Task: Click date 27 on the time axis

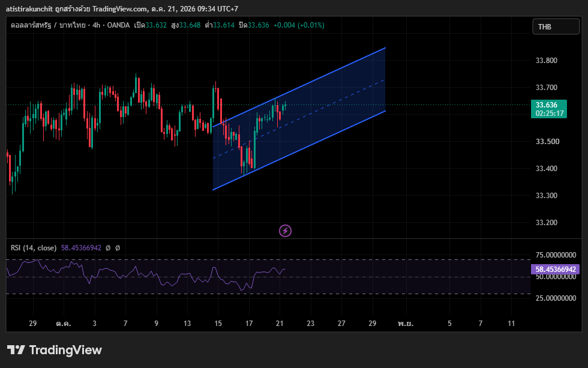Action: (341, 324)
